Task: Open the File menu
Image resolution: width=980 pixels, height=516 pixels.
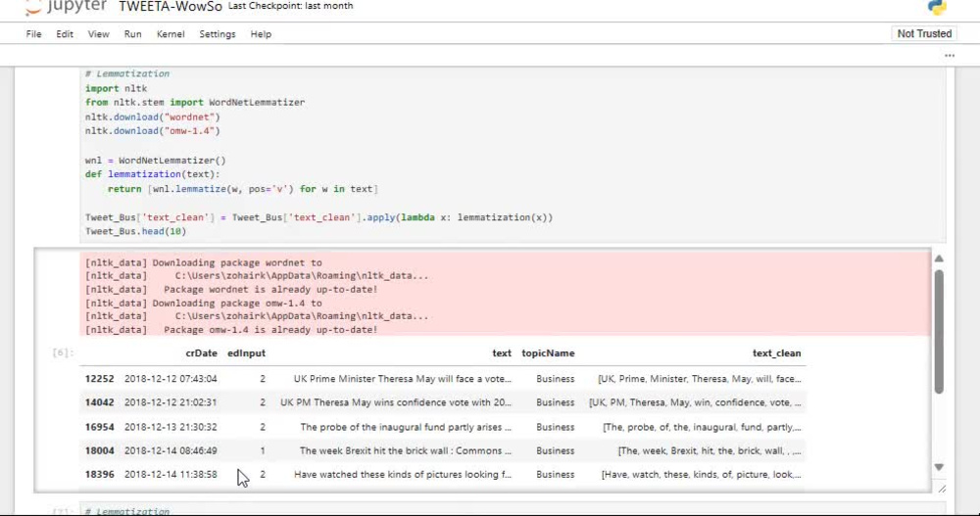Action: point(33,34)
